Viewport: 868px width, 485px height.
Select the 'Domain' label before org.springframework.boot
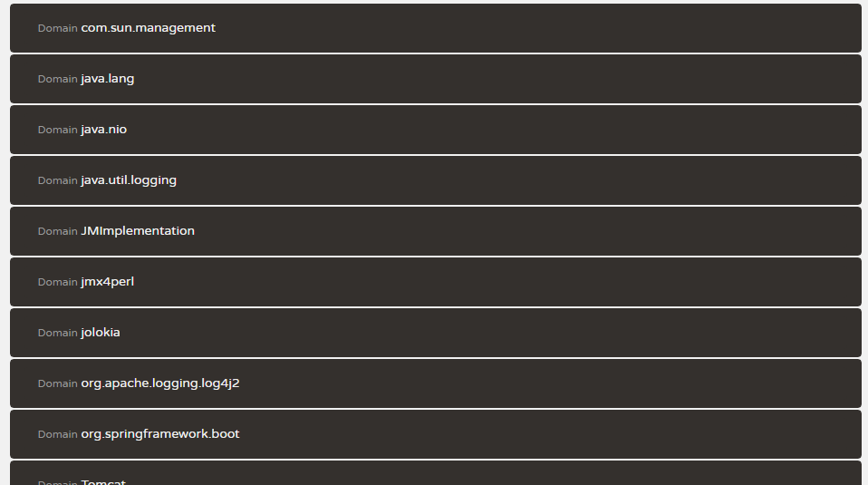tap(57, 435)
